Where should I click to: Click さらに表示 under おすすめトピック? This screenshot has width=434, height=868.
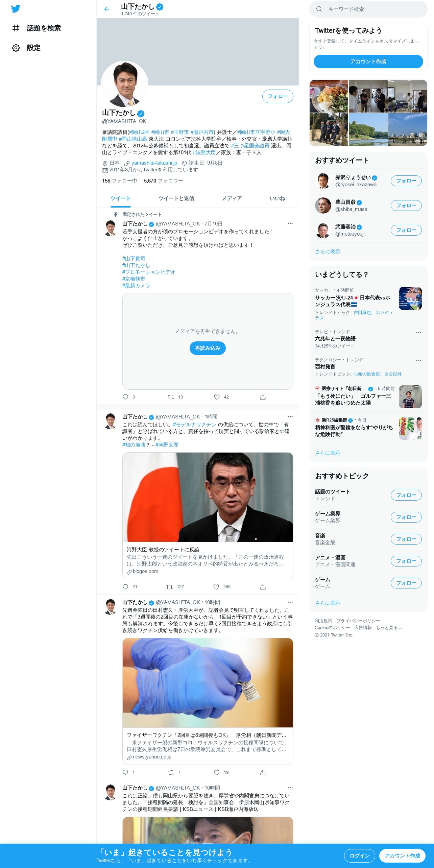(x=328, y=603)
